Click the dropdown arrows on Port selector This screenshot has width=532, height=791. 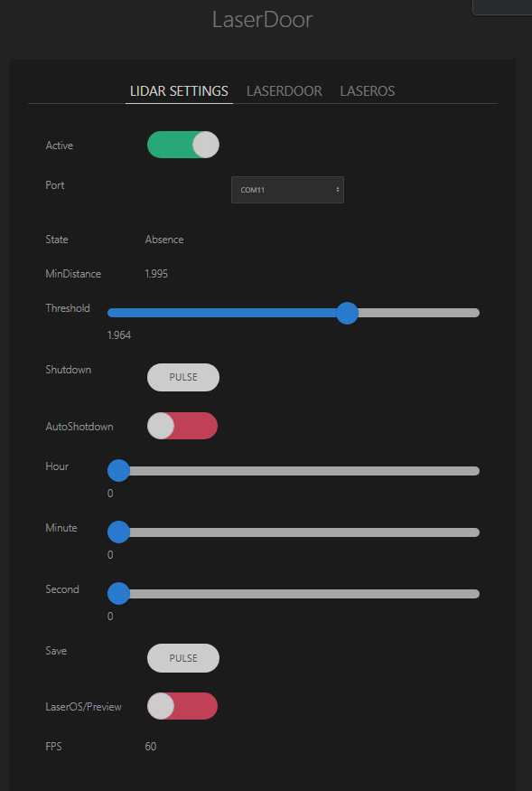click(x=337, y=190)
